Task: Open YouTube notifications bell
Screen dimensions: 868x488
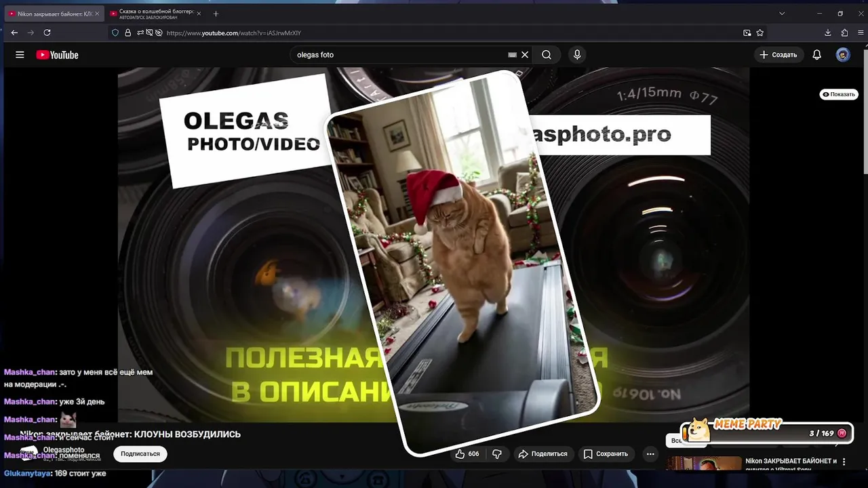Action: click(x=817, y=55)
